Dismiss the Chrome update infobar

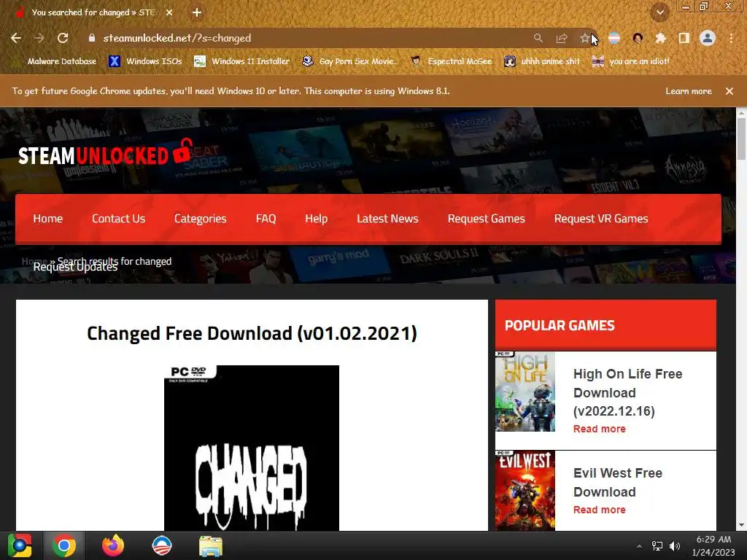(x=729, y=91)
